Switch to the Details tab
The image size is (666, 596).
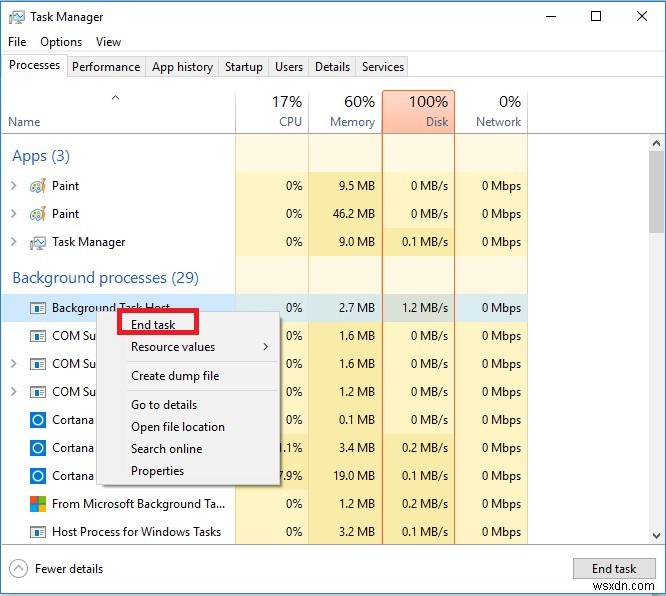332,67
